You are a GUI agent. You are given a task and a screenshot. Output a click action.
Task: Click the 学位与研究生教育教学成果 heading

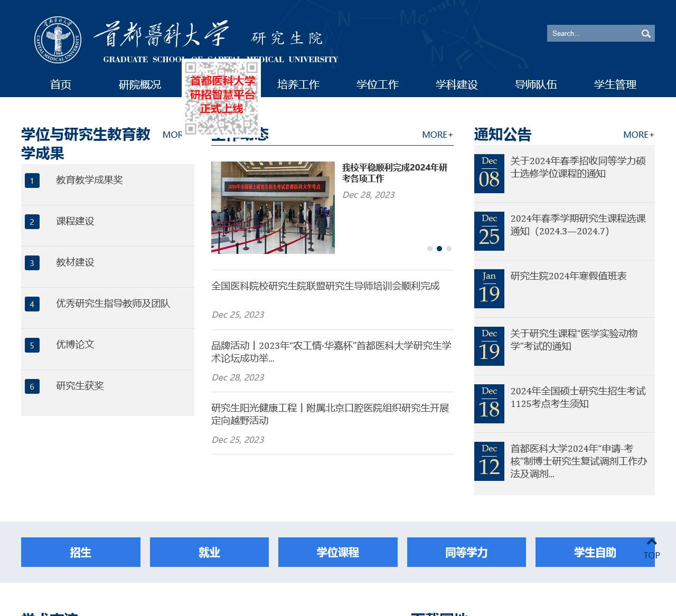[x=86, y=144]
